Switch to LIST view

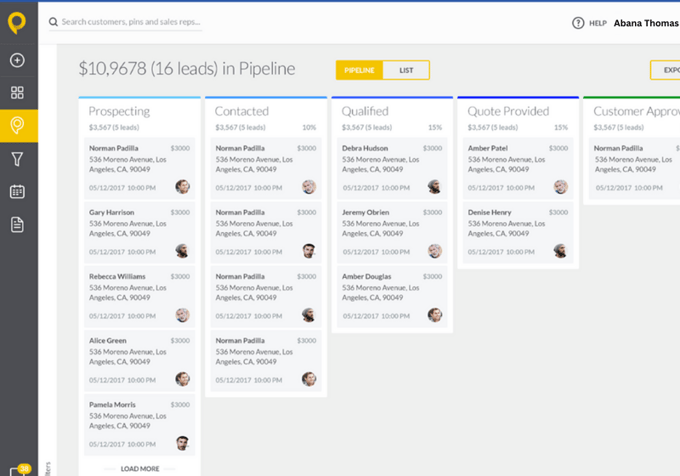pos(406,70)
